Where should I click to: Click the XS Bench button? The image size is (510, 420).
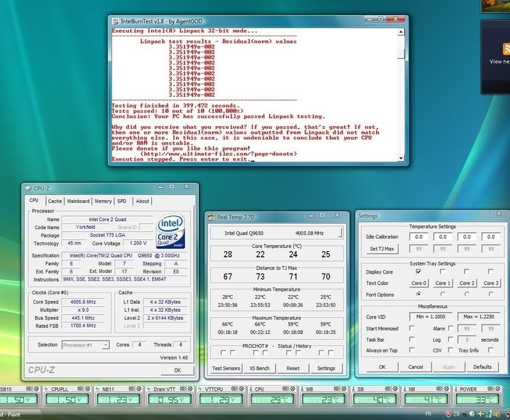tap(259, 368)
